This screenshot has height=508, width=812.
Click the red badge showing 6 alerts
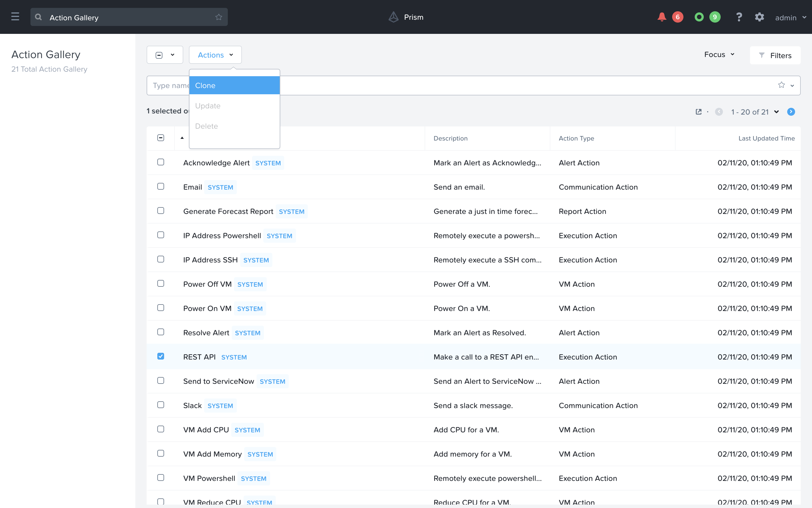[x=678, y=17]
